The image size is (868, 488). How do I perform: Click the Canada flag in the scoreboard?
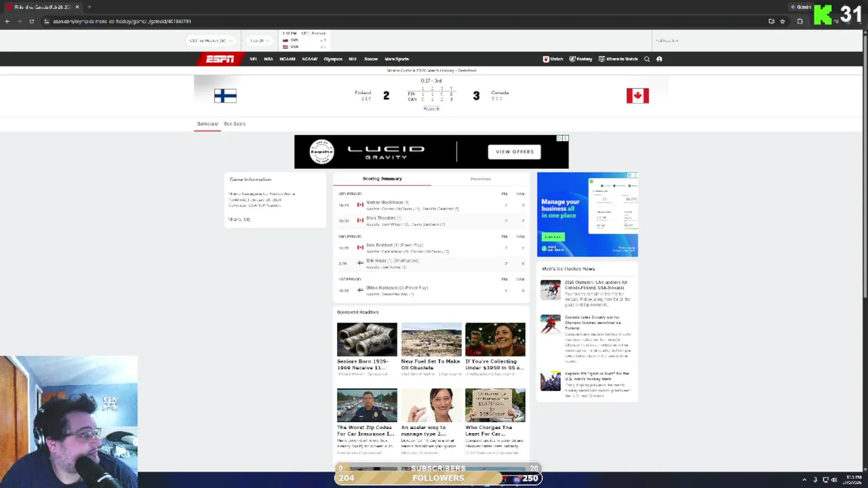point(637,96)
